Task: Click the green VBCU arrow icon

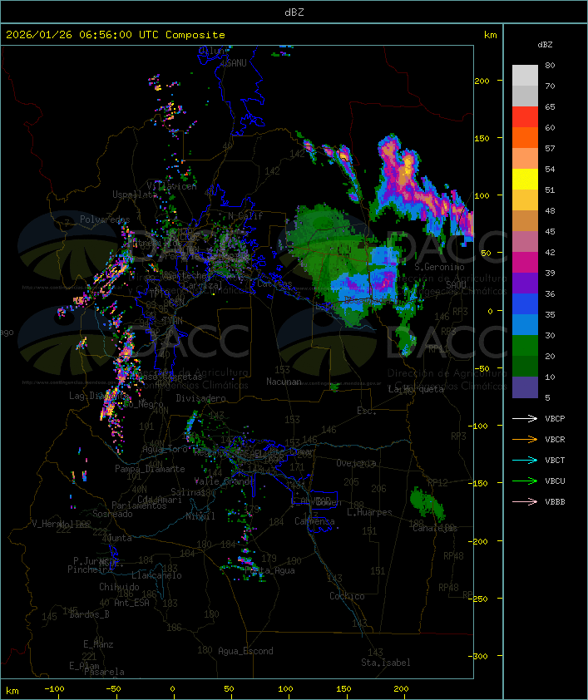Action: [x=525, y=481]
